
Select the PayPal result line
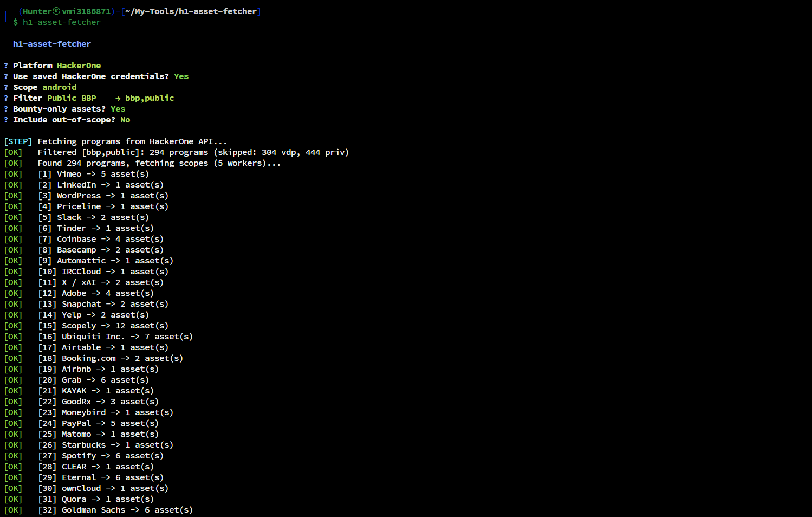click(x=98, y=423)
